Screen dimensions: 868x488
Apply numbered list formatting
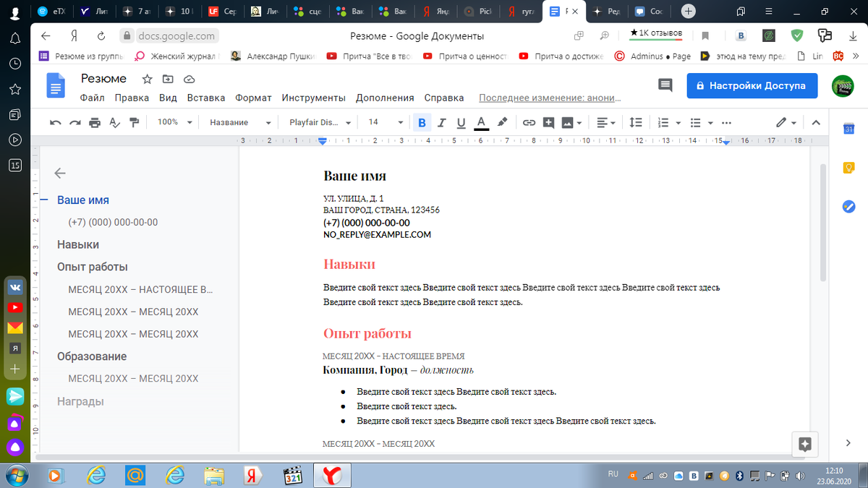[x=664, y=123]
